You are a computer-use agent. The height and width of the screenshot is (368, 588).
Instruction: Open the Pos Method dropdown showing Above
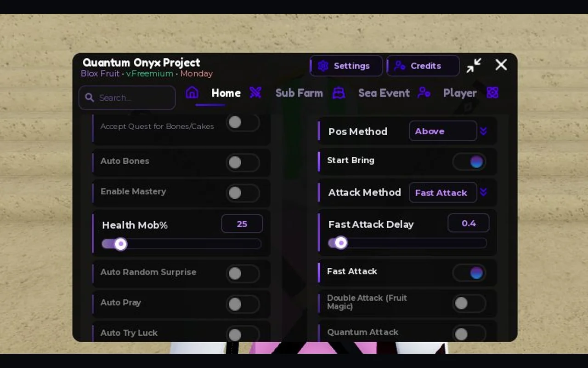[x=443, y=131]
